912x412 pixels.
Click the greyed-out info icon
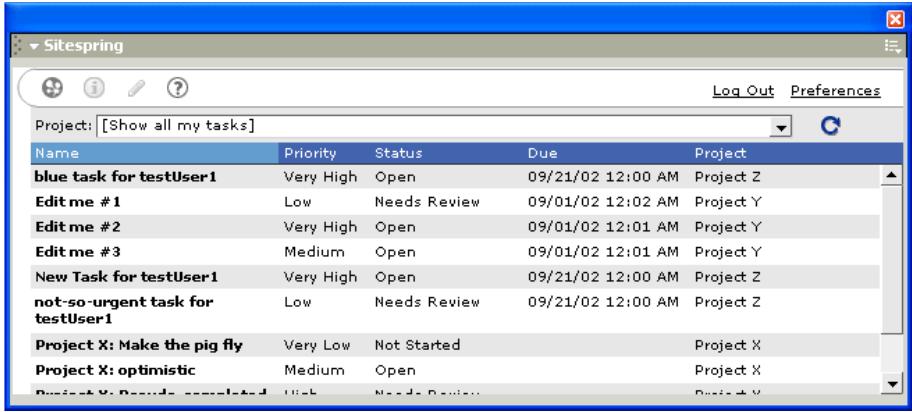pyautogui.click(x=94, y=88)
